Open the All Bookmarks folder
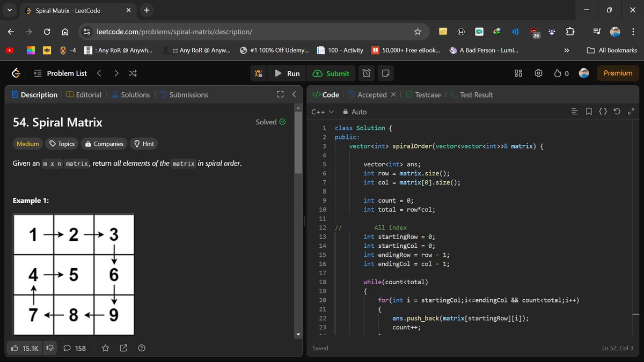Viewport: 644px width, 362px height. 612,50
